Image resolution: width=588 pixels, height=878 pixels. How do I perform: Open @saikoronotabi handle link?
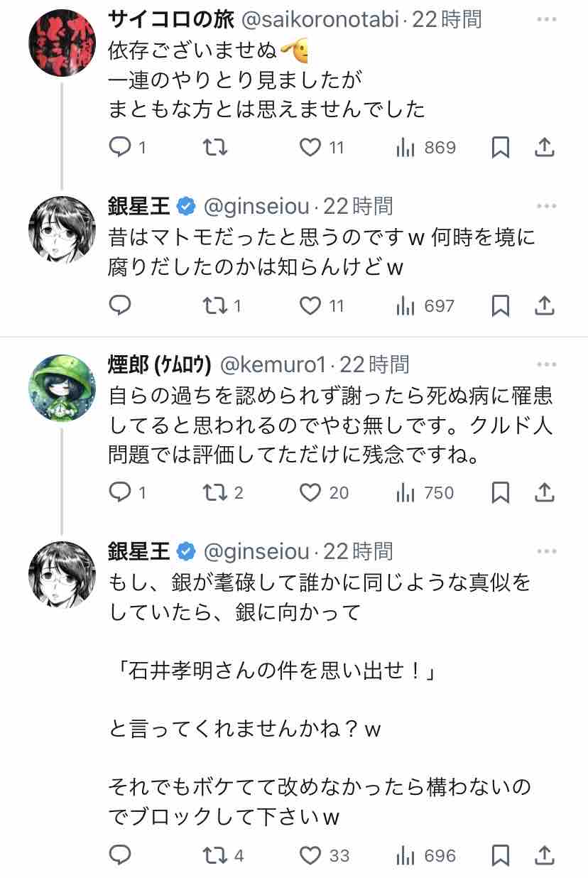pyautogui.click(x=322, y=20)
